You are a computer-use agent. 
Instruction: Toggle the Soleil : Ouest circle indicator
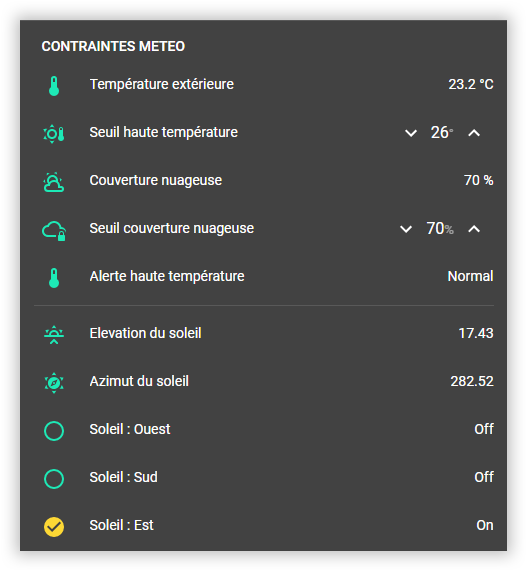coord(54,431)
